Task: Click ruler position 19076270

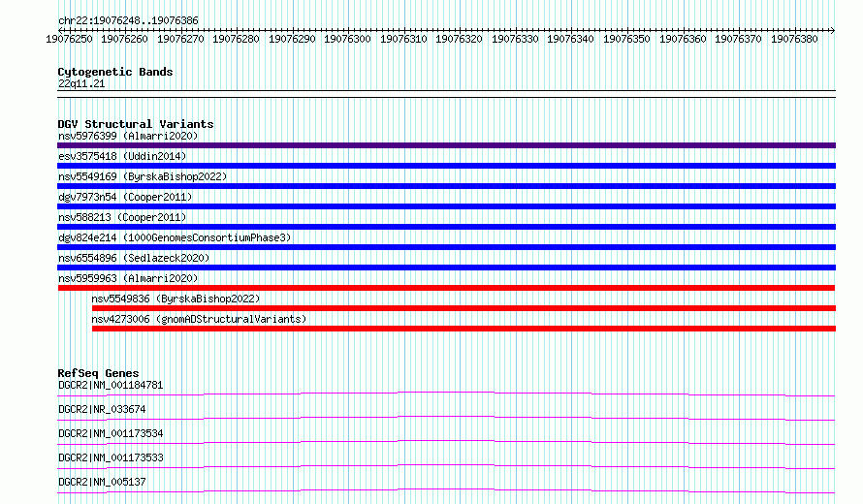Action: (180, 39)
